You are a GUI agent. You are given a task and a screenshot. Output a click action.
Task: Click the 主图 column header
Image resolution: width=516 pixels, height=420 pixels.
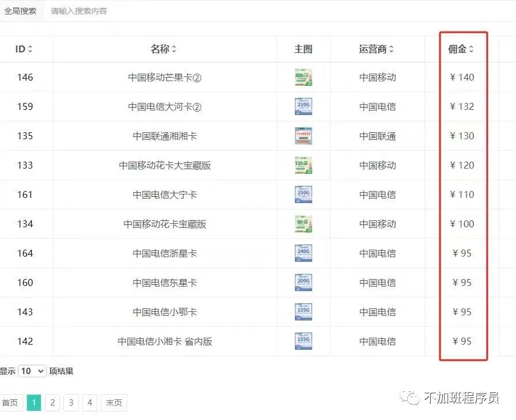click(x=303, y=49)
